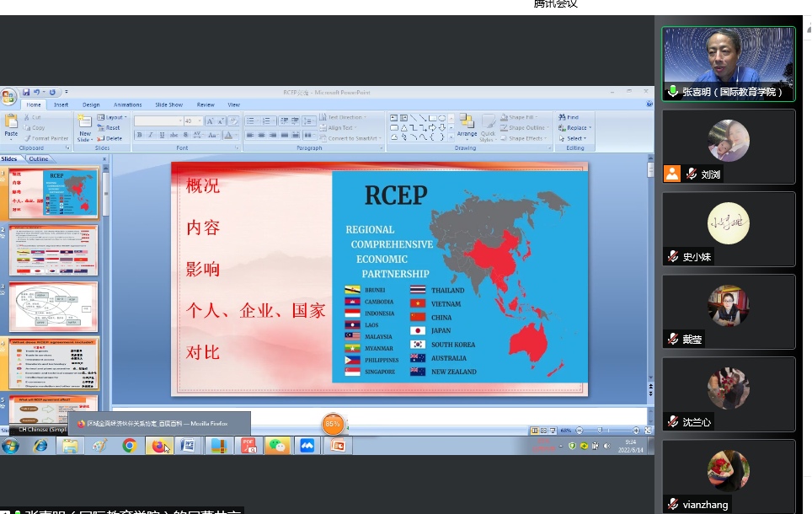Switch to the View ribbon tab
Viewport: 812px width, 514px height.
[x=234, y=104]
